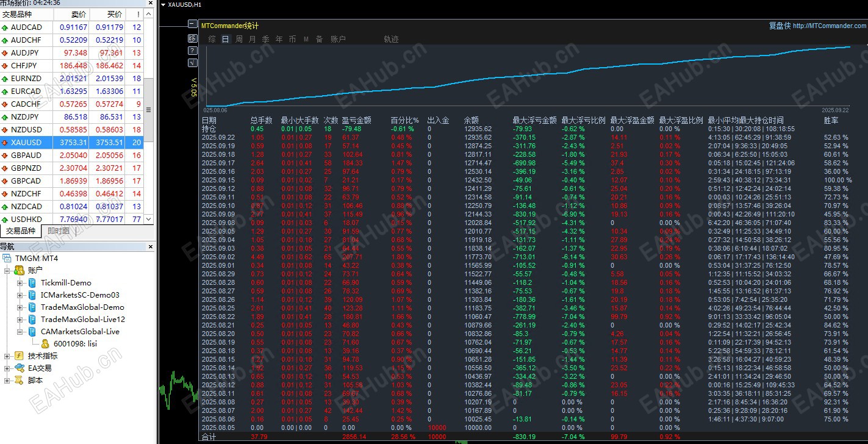
Task: Select the 即时图 tick chart tab
Action: click(x=58, y=231)
